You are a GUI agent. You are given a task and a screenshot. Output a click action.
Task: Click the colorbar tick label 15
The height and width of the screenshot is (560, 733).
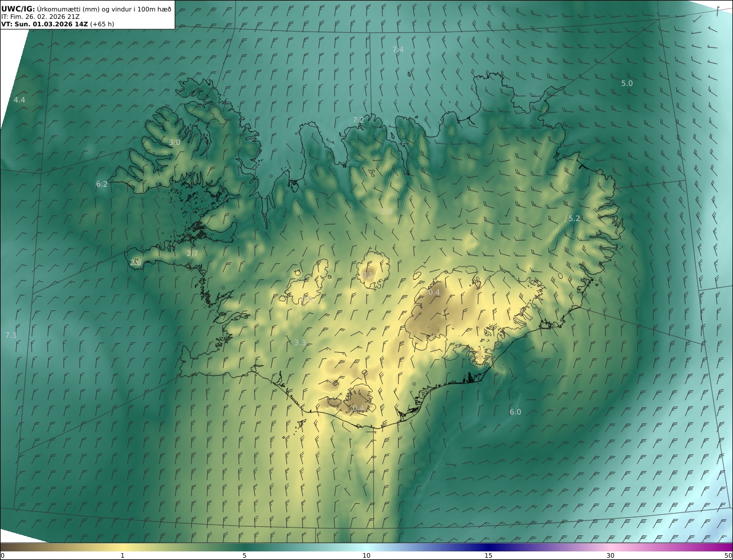pos(488,555)
